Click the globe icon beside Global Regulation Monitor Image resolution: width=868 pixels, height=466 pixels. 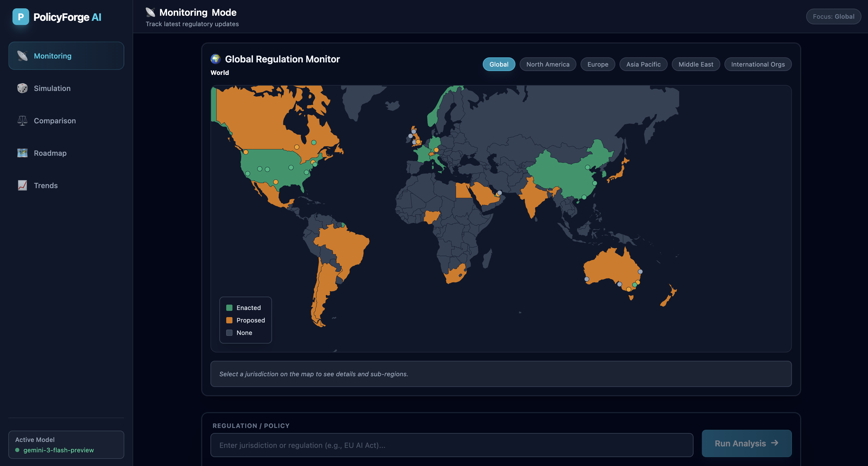click(216, 59)
